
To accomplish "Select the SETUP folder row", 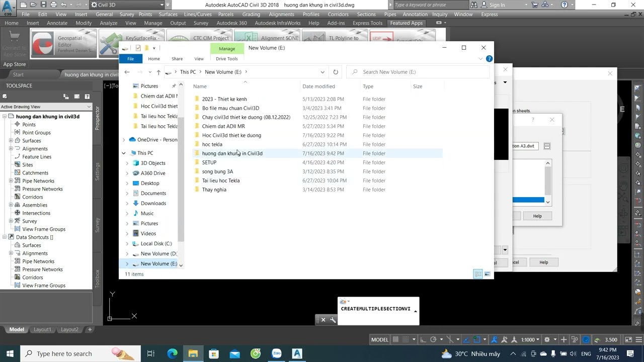I will point(317,162).
